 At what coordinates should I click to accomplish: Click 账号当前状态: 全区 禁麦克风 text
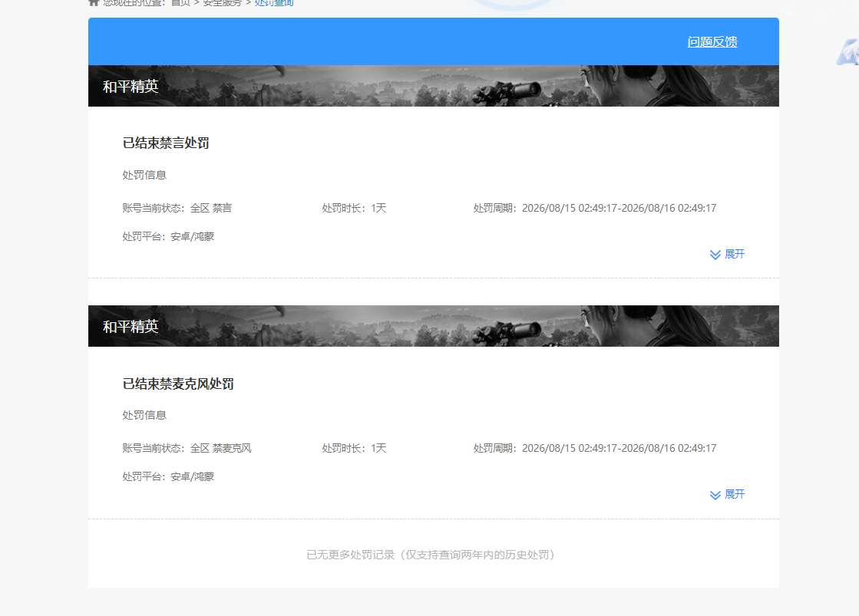(187, 449)
